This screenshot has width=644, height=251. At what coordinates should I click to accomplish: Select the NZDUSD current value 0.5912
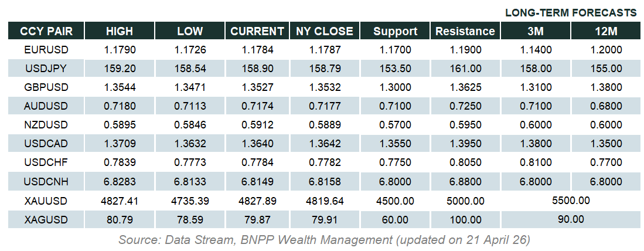point(257,125)
